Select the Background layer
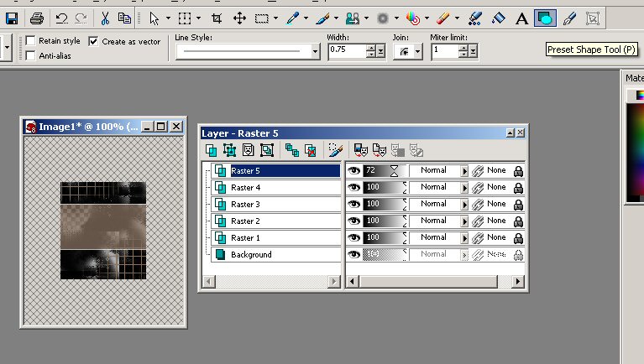 [251, 254]
